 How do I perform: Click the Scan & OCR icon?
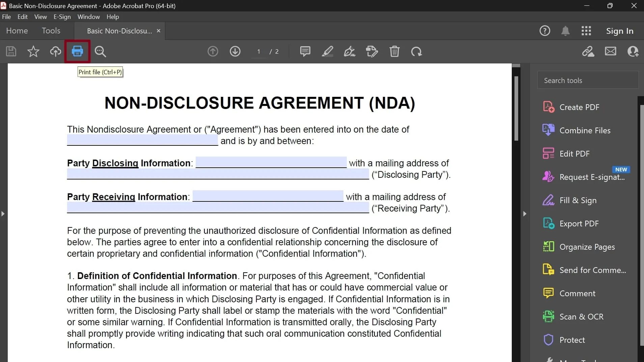click(549, 316)
